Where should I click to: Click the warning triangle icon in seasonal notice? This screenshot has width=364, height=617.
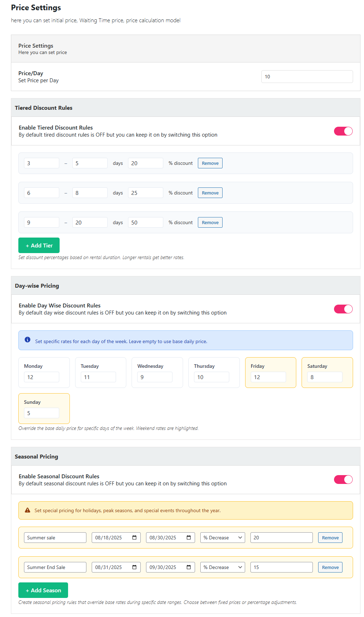pyautogui.click(x=28, y=510)
